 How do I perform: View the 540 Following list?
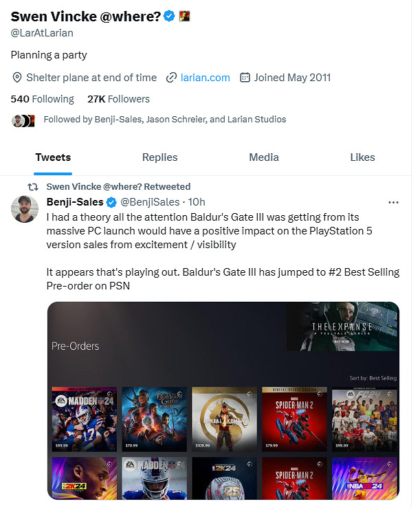coord(43,99)
